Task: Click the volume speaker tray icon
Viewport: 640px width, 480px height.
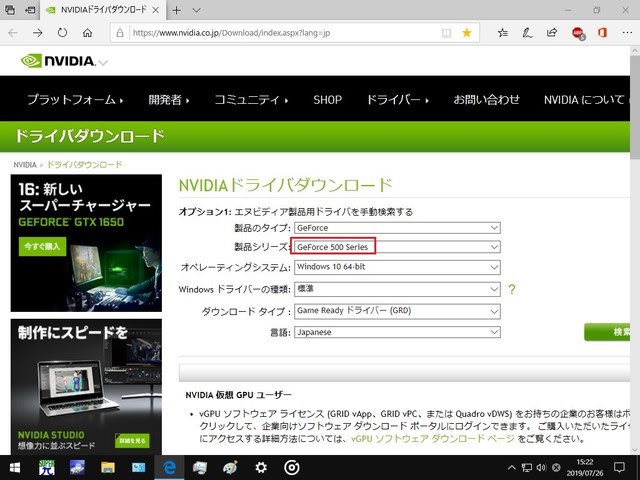Action: [541, 467]
